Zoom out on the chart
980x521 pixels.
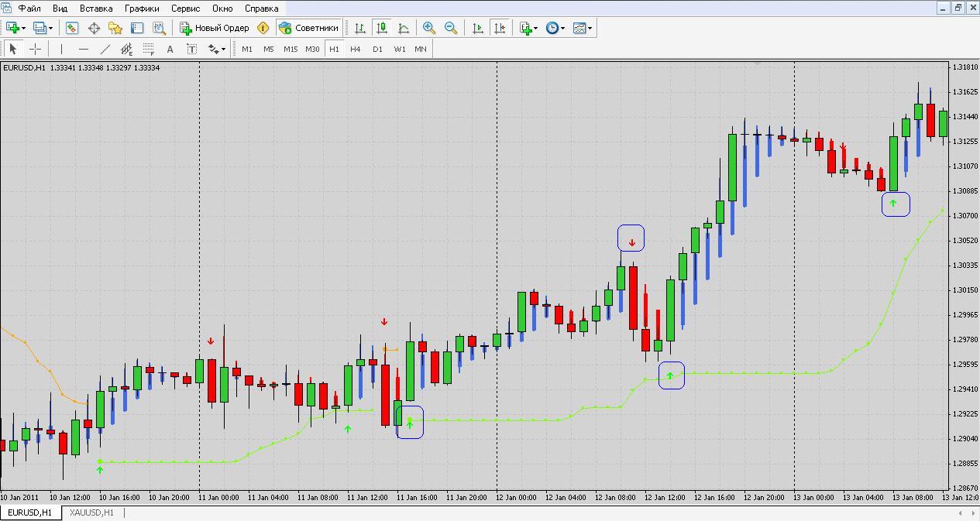[x=450, y=28]
